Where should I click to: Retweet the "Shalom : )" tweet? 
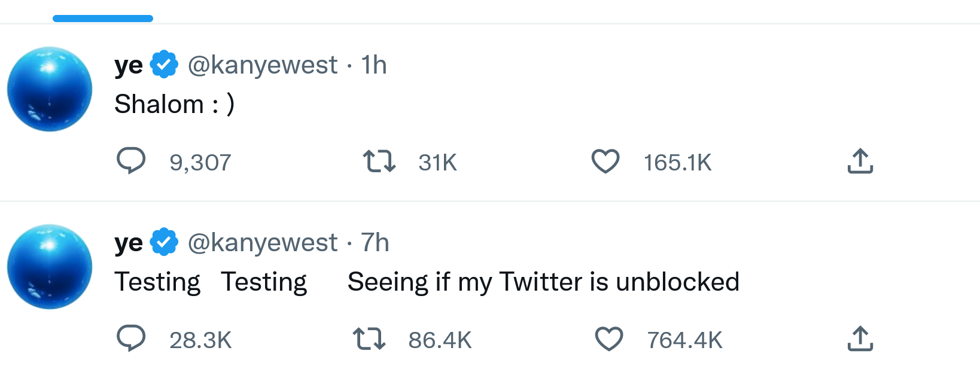tap(379, 161)
